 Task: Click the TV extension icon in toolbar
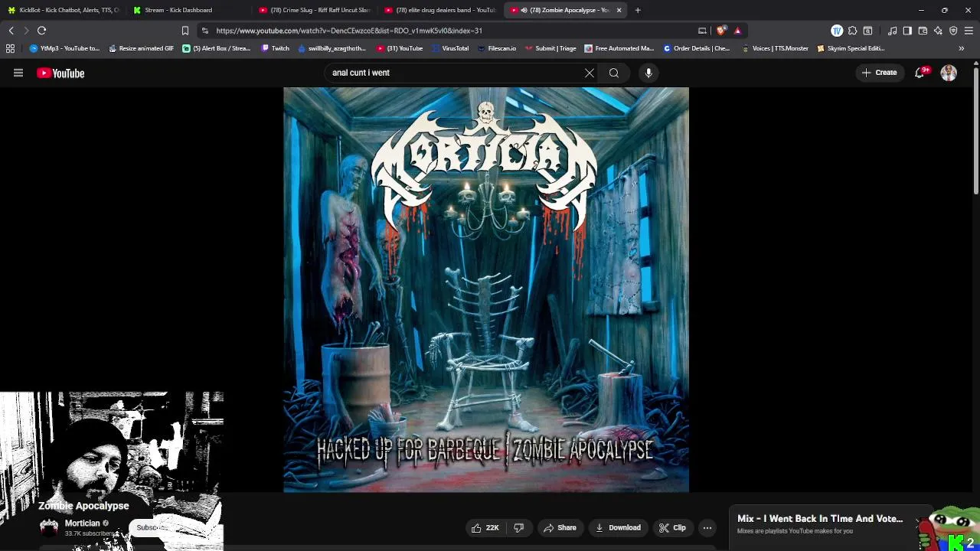point(837,31)
